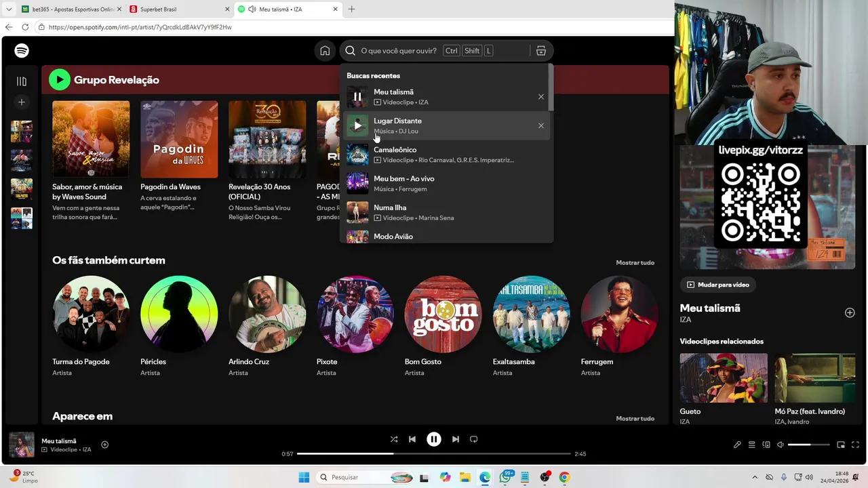Select Meu bem - Ao vivo recent search
Screen dimensions: 868x488
click(x=446, y=184)
